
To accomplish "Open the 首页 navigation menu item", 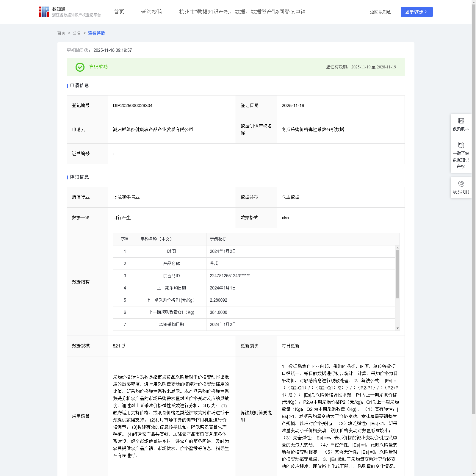I will click(119, 12).
